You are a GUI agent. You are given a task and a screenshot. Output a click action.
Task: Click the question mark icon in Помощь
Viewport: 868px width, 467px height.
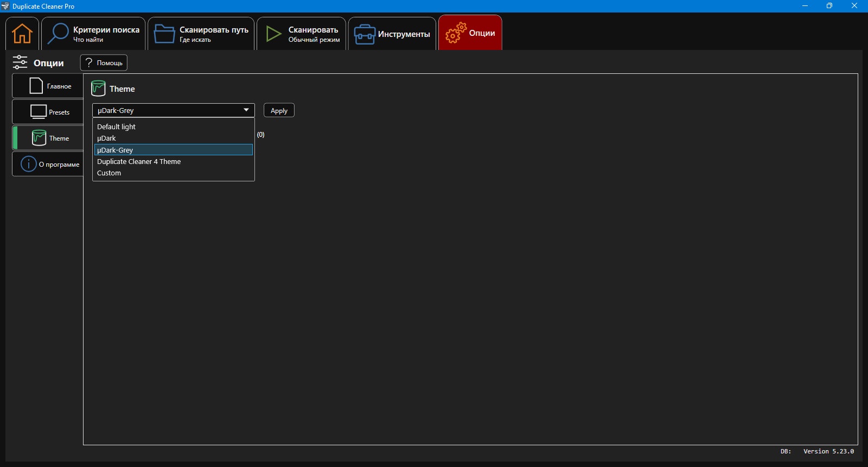tap(90, 62)
